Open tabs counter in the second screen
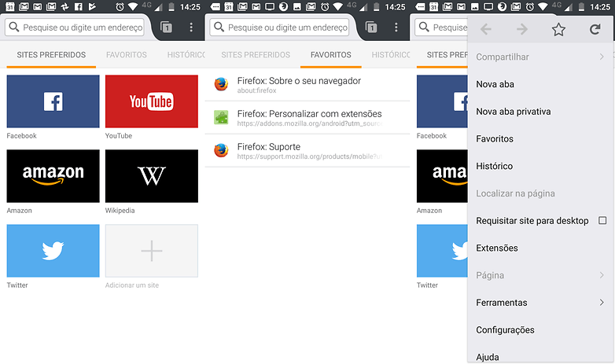 pyautogui.click(x=371, y=28)
